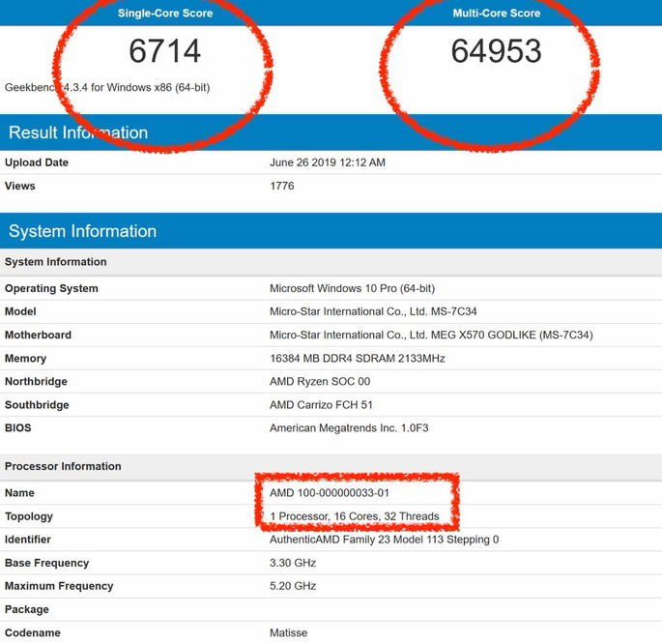Click the Codename label
The height and width of the screenshot is (644, 662).
pyautogui.click(x=33, y=633)
